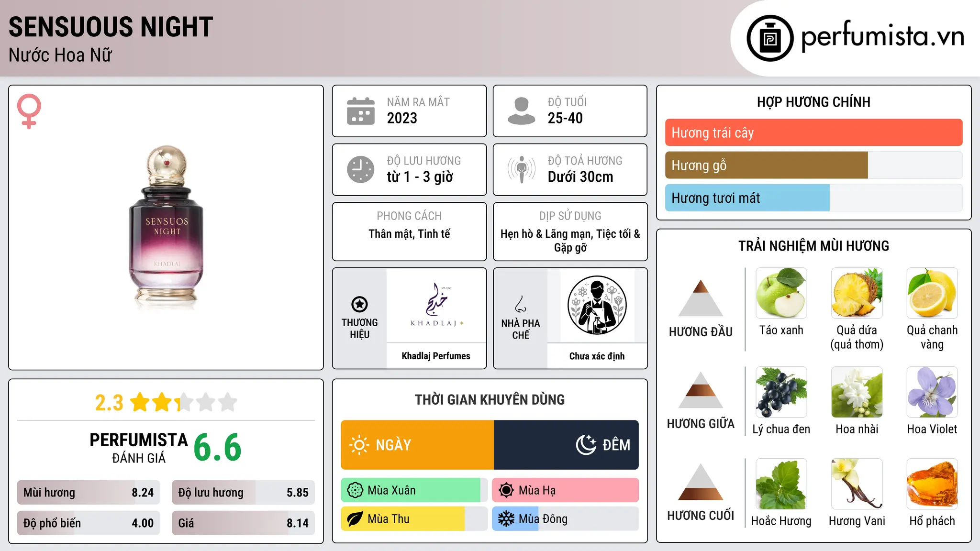
Task: Click the Mùa Thu season bar
Action: tap(414, 519)
